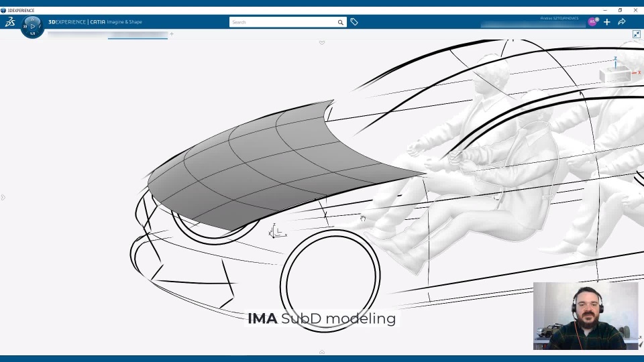This screenshot has height=362, width=644.
Task: Select the underlined active document tab
Action: tap(138, 35)
